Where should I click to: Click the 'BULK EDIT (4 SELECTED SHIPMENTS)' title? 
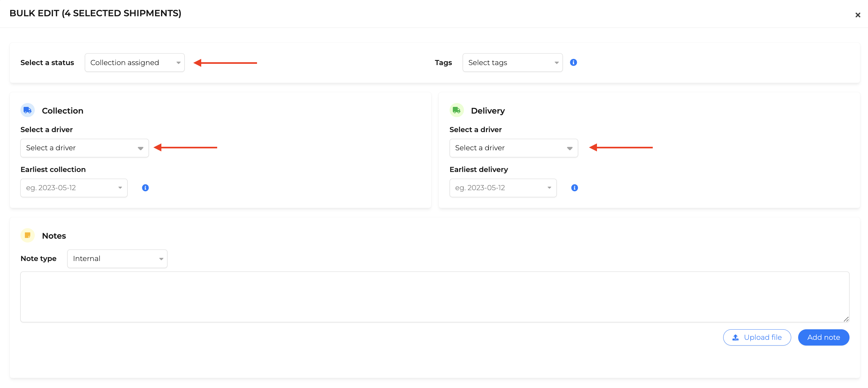click(x=95, y=13)
